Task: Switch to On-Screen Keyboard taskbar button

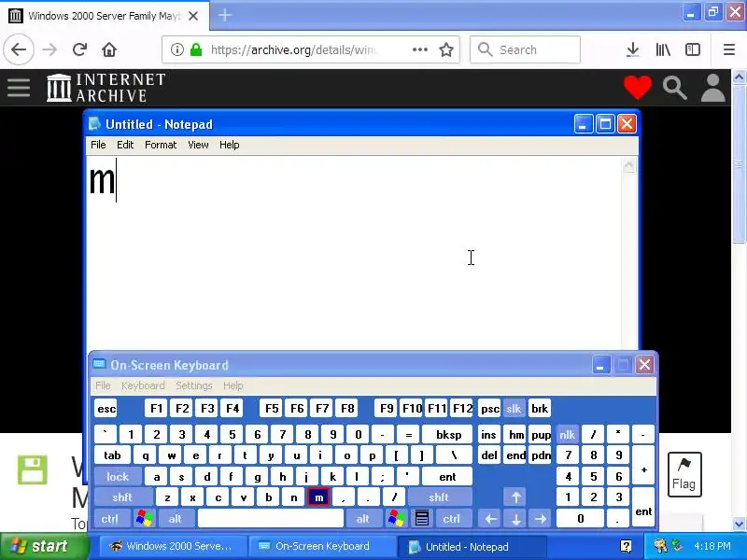Action: click(x=322, y=546)
